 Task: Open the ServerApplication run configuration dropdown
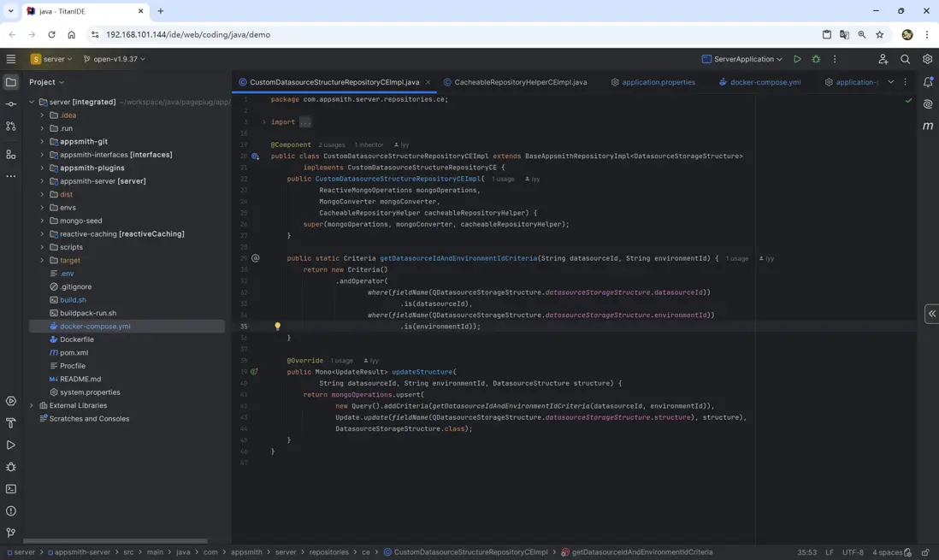[741, 59]
